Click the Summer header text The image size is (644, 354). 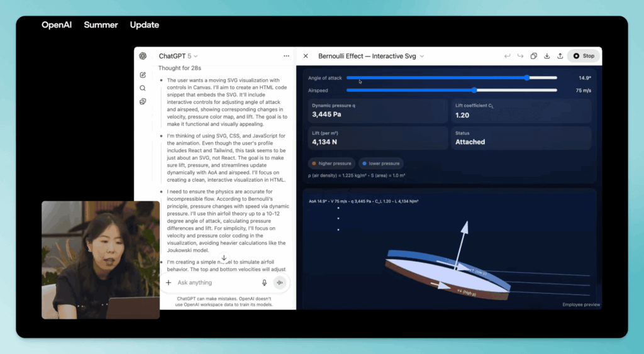[101, 25]
